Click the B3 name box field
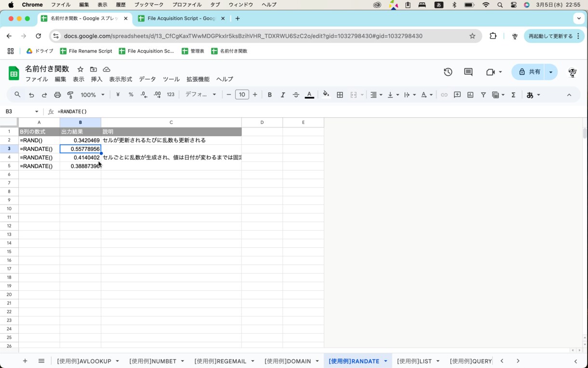The image size is (588, 368). click(x=22, y=111)
